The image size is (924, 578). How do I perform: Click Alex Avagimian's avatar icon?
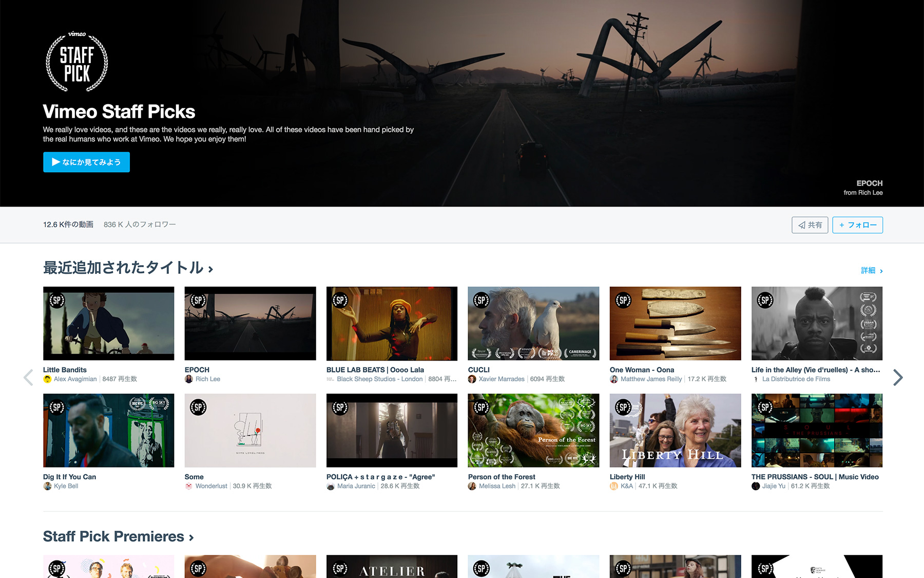(47, 379)
